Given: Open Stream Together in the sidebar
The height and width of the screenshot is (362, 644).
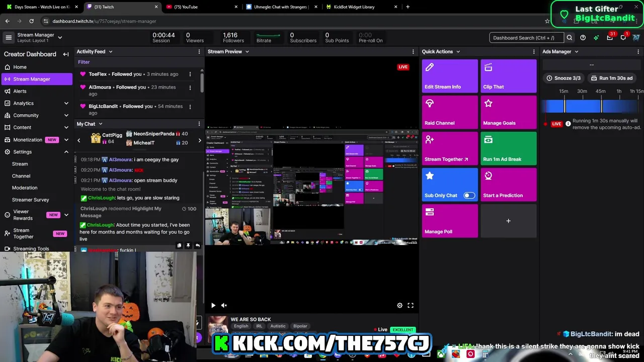Looking at the screenshot, I should [x=36, y=233].
